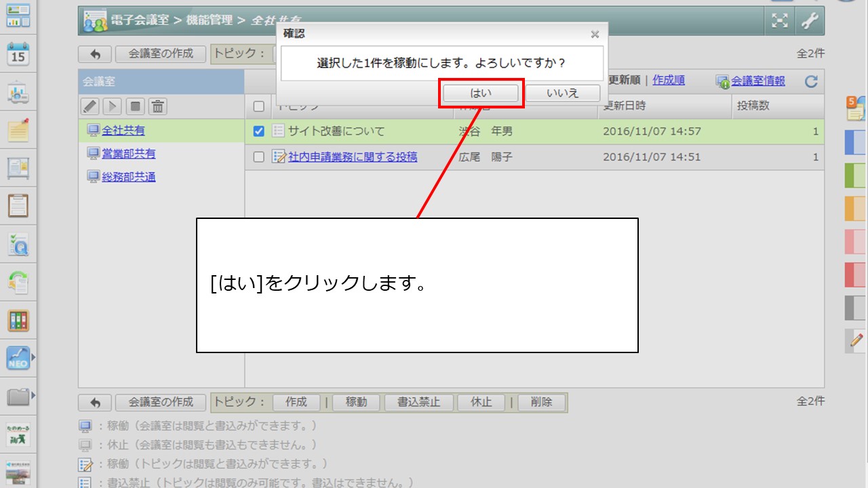Click the pink color tab on right edge
Viewport: 868px width, 488px height.
855,241
